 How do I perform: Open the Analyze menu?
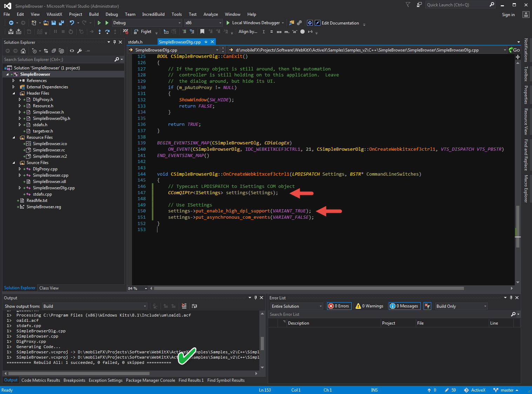211,14
